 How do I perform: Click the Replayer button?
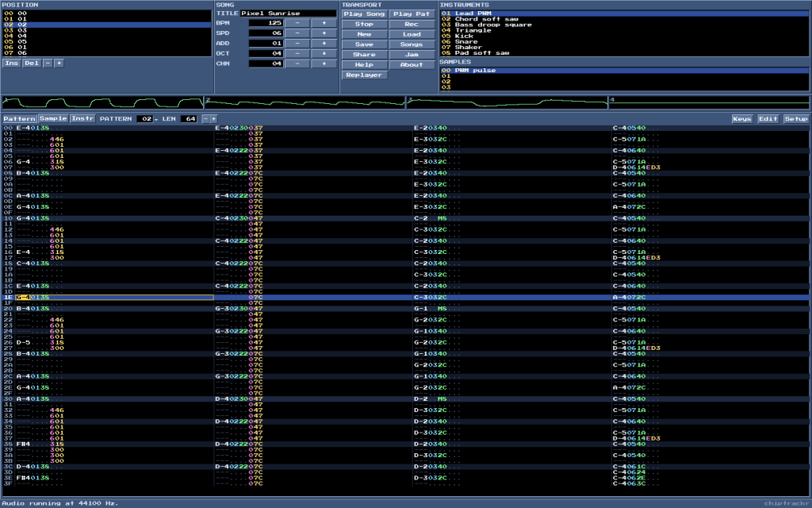click(364, 75)
